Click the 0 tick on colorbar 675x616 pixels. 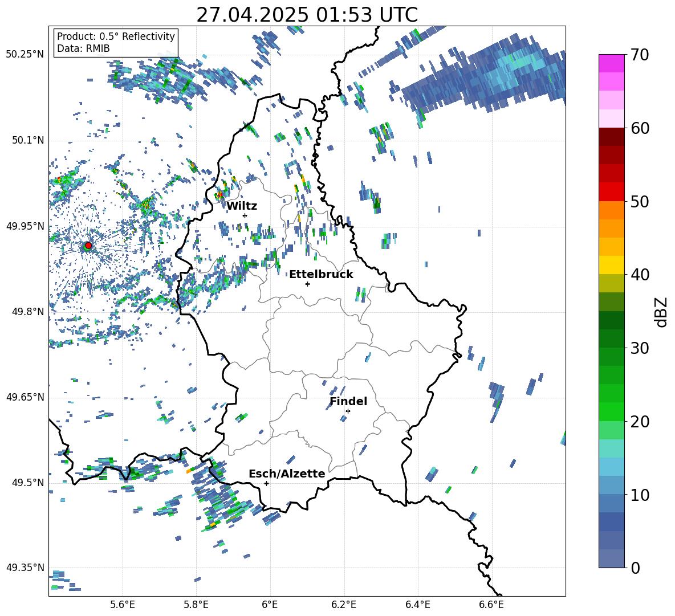coord(635,568)
